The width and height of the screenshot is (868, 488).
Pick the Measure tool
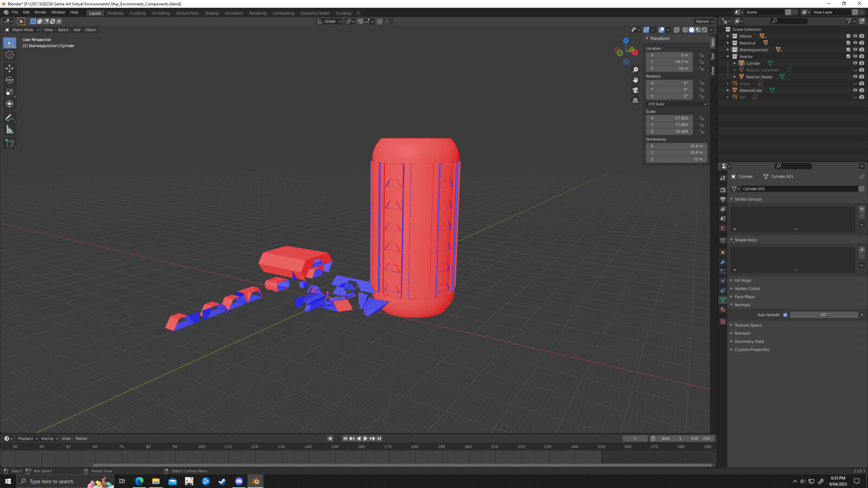(10, 130)
